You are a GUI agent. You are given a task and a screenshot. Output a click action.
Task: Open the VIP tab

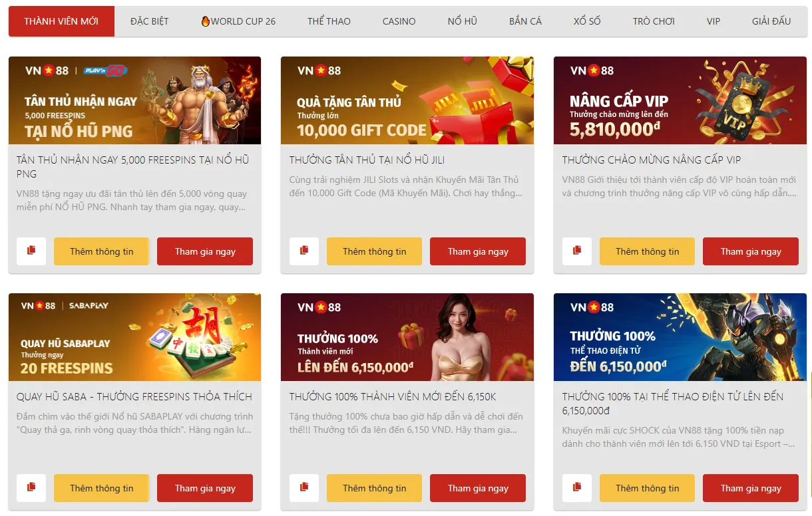(x=713, y=21)
